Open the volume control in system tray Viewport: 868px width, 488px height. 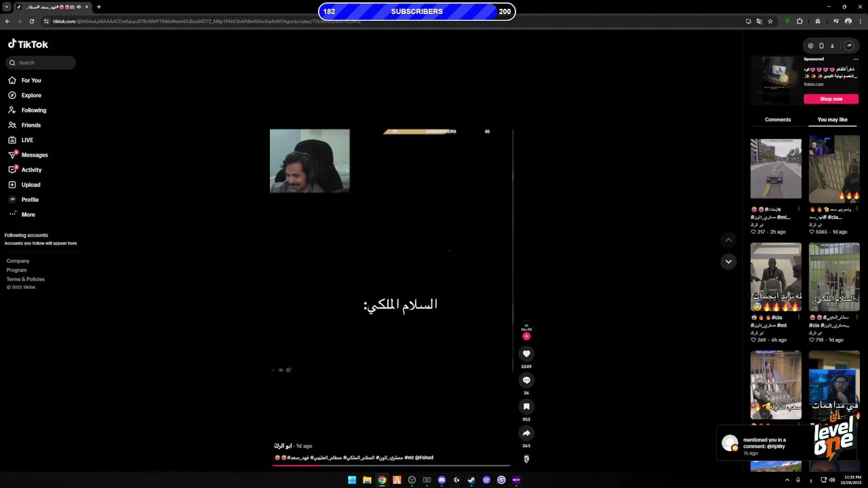point(833,480)
